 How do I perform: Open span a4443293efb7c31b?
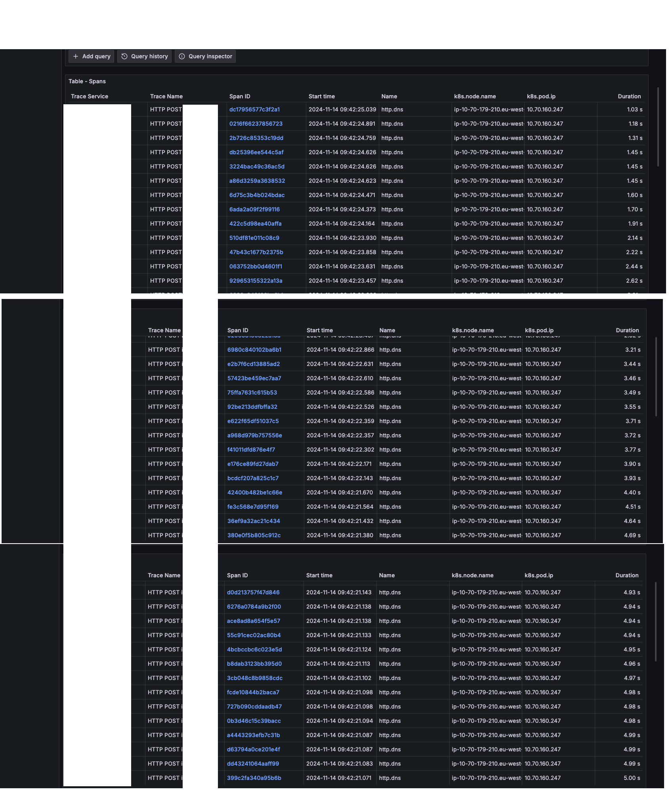(x=254, y=735)
